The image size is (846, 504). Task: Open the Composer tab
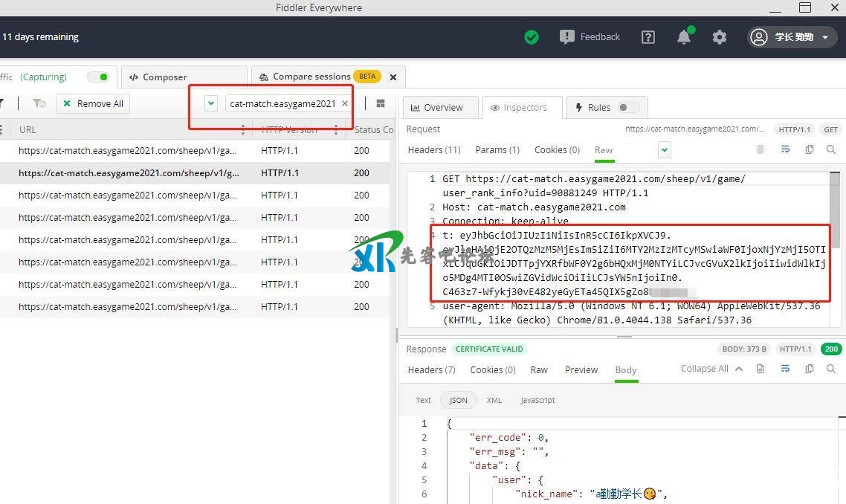[x=158, y=77]
